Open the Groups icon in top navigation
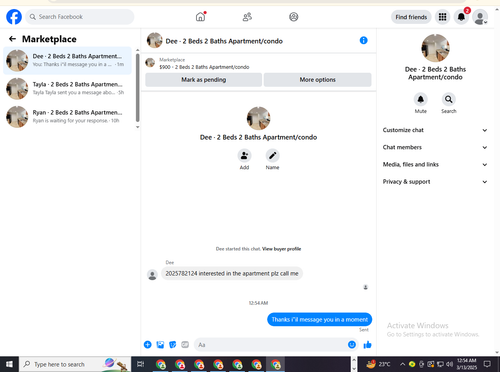Screen dimensions: 500x372 coord(294,17)
